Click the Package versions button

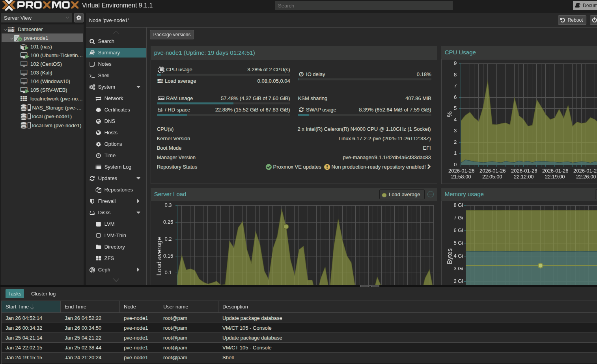(172, 35)
